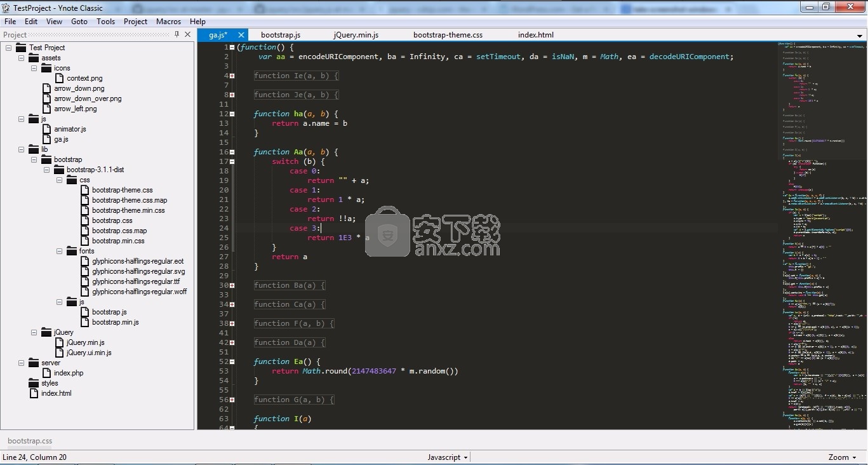Open the Goto menu
This screenshot has height=465, width=868.
tap(79, 21)
